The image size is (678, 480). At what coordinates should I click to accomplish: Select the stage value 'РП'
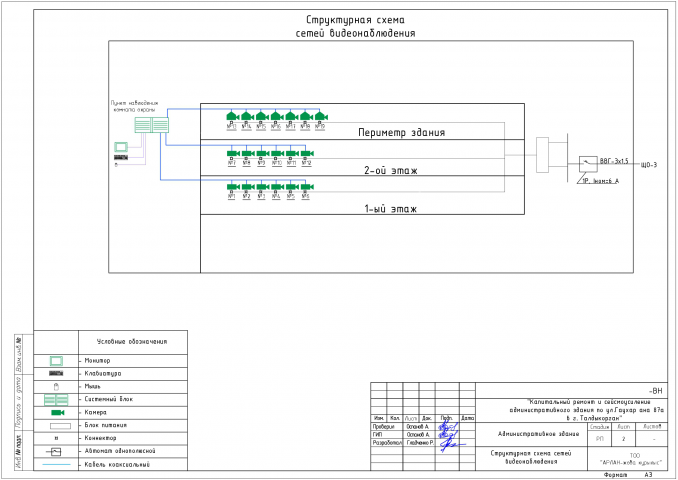click(600, 439)
